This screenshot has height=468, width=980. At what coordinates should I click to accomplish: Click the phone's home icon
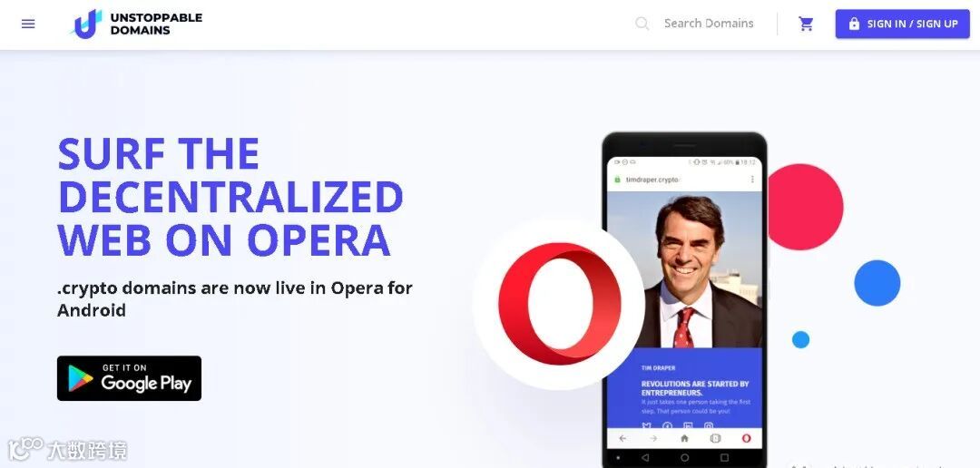click(x=684, y=439)
